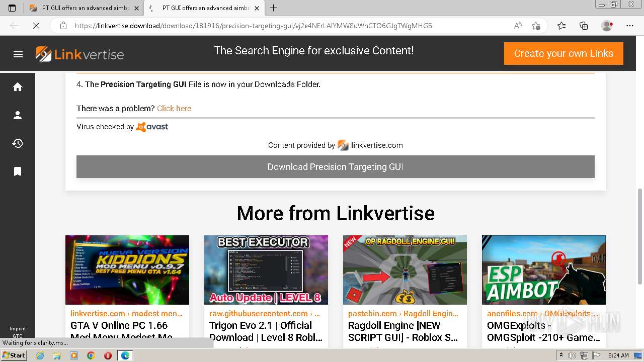The image size is (644, 362).
Task: Open the GTA V Online PC 1.66 link
Action: pyautogui.click(x=122, y=331)
